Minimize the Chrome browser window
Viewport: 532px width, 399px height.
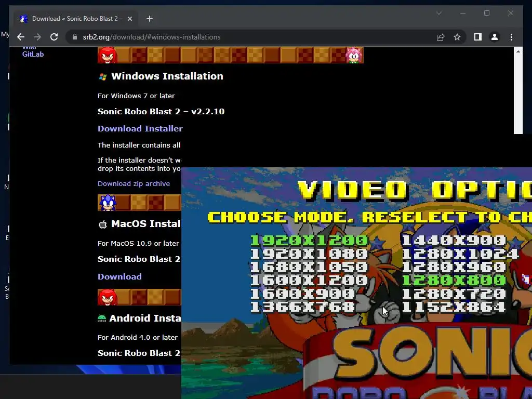(463, 13)
